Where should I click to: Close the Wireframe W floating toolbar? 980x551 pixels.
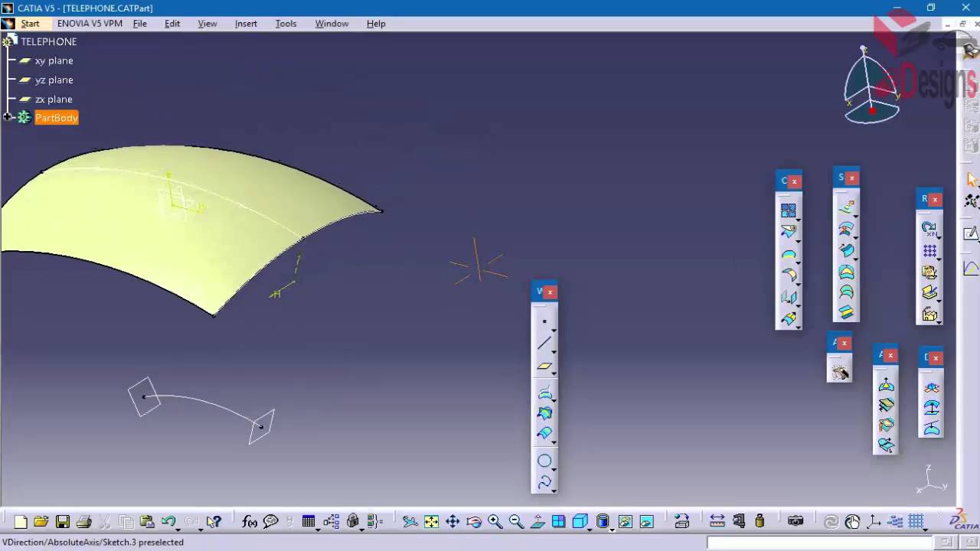tap(550, 292)
